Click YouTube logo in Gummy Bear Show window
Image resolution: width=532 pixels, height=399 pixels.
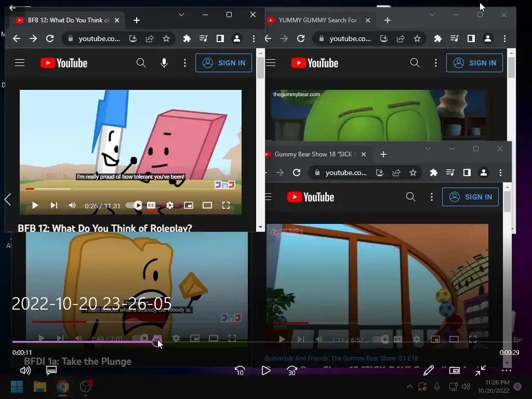[x=311, y=197]
